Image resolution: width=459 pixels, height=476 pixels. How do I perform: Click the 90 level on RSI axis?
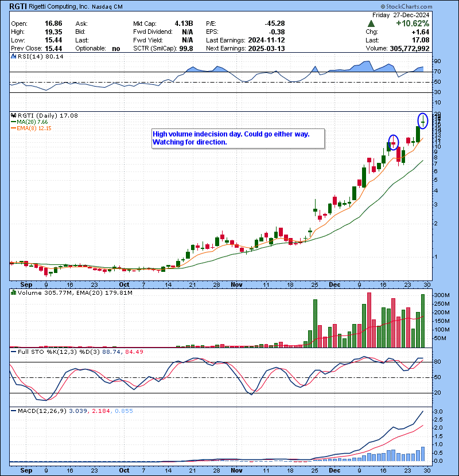tap(437, 61)
